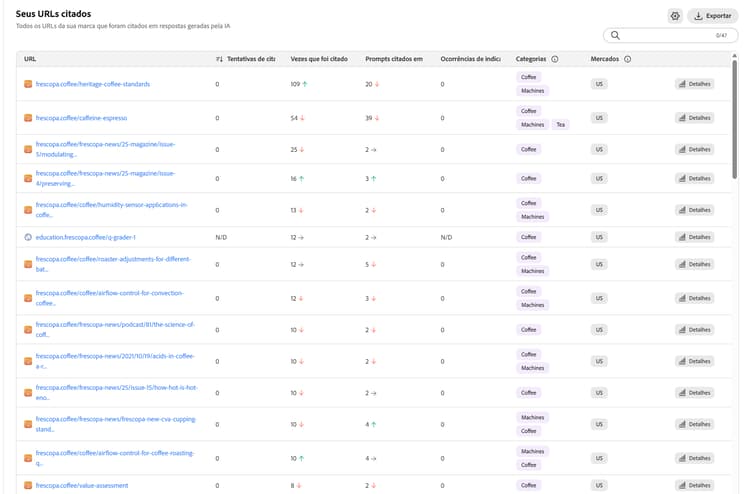Open the heritage-coffee-standards URL link
Viewport: 750px width, 494px height.
(93, 84)
